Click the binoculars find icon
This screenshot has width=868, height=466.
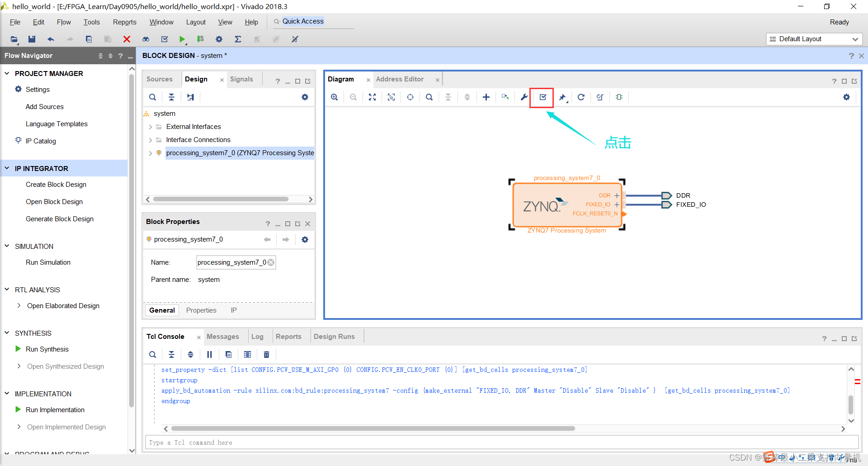(146, 39)
